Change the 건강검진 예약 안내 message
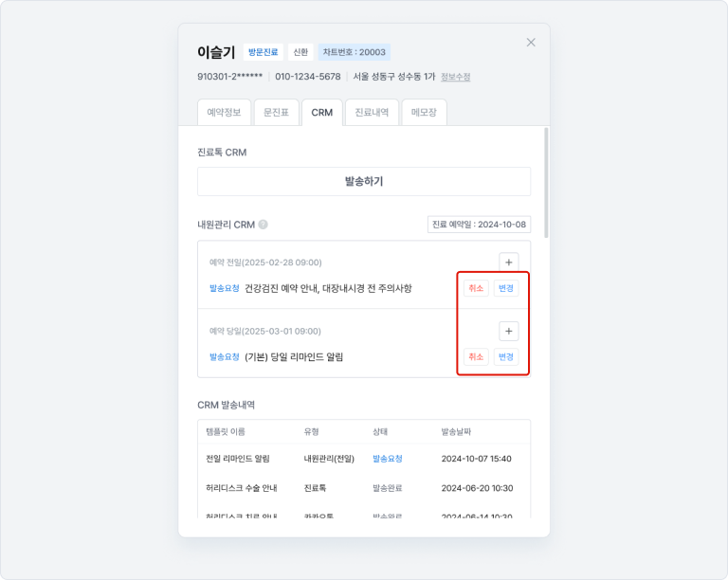Viewport: 728px width, 580px height. (x=506, y=288)
